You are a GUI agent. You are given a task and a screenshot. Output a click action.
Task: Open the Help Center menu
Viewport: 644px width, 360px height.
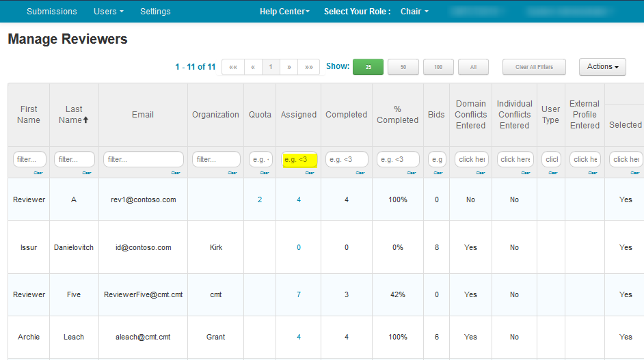[x=284, y=12]
